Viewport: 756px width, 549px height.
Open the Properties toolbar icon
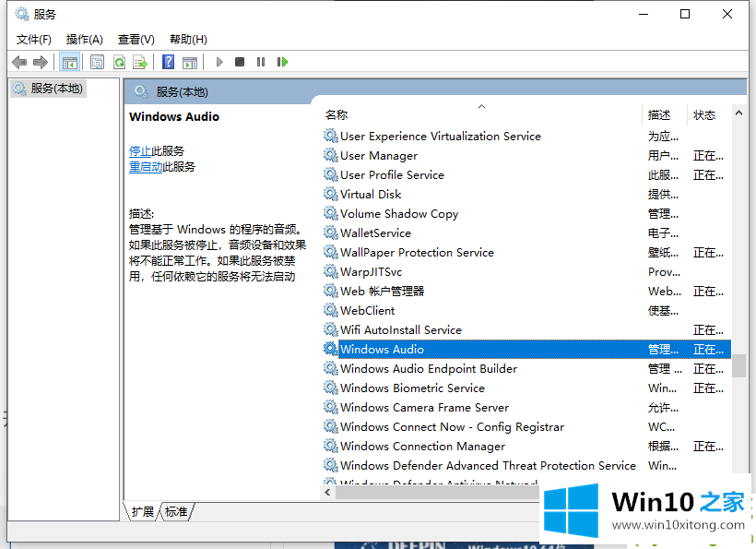click(98, 62)
